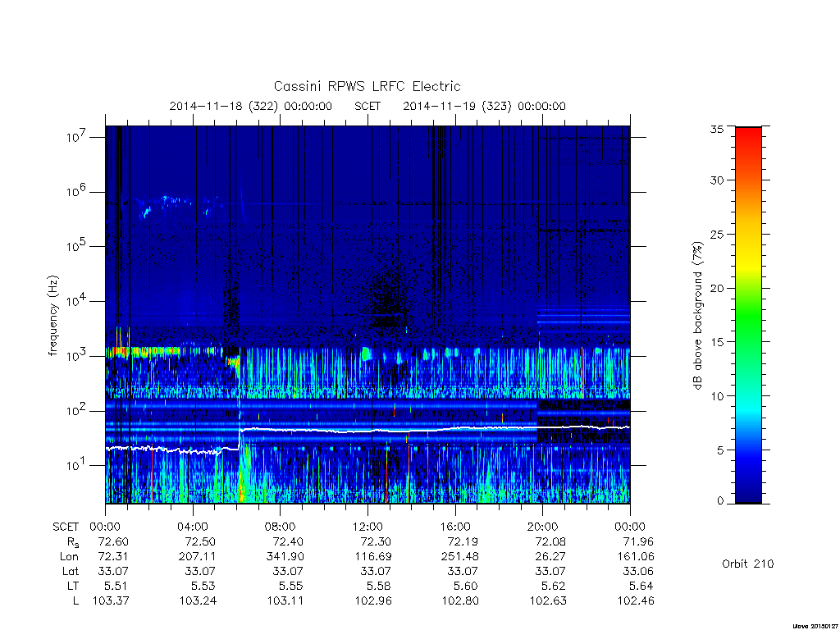Click the red top of the colorbar
Screen dimensions: 840x630
coord(748,135)
